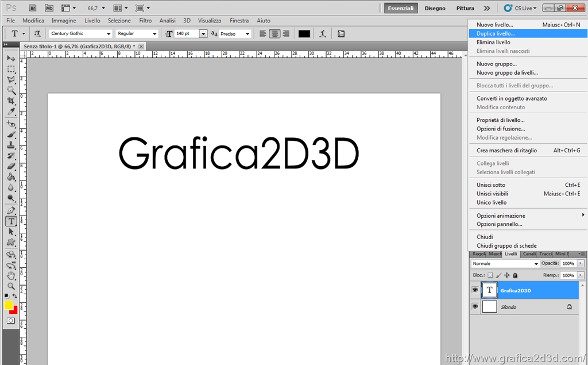Select the Path Selection tool
The width and height of the screenshot is (588, 365).
[x=11, y=232]
